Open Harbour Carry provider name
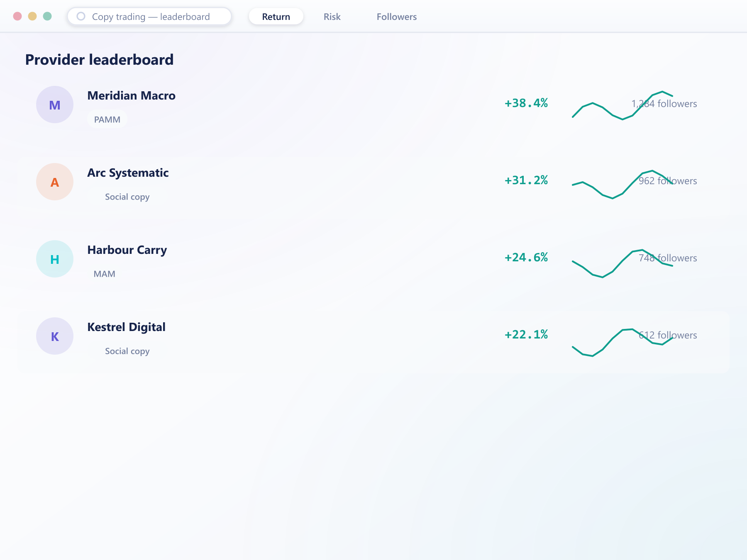 point(127,250)
